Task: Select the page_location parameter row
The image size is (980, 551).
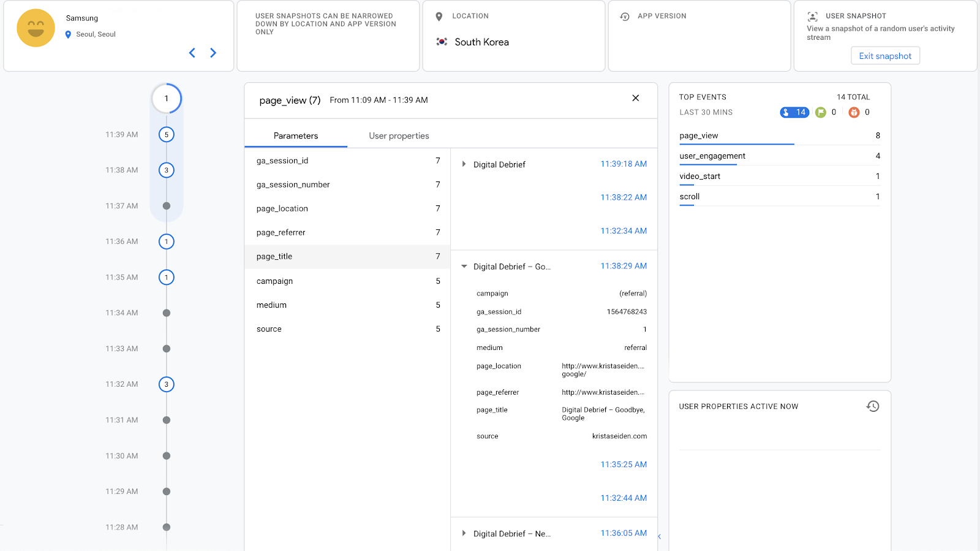Action: (x=347, y=208)
